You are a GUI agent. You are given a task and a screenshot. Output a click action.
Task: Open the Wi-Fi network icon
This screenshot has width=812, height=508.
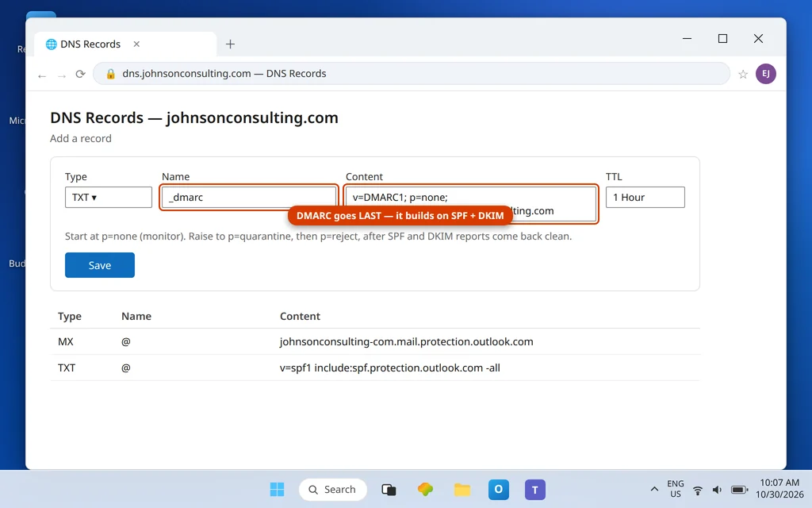[698, 490]
